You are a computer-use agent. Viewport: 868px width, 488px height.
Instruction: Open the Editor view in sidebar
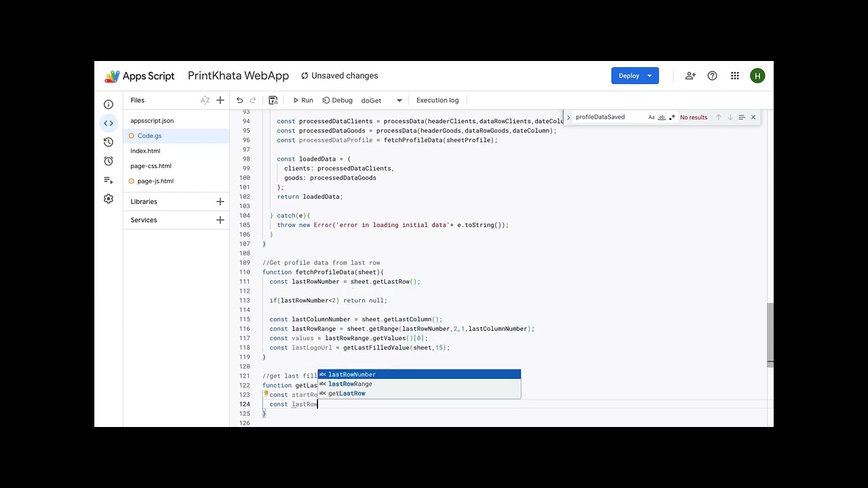pyautogui.click(x=108, y=123)
